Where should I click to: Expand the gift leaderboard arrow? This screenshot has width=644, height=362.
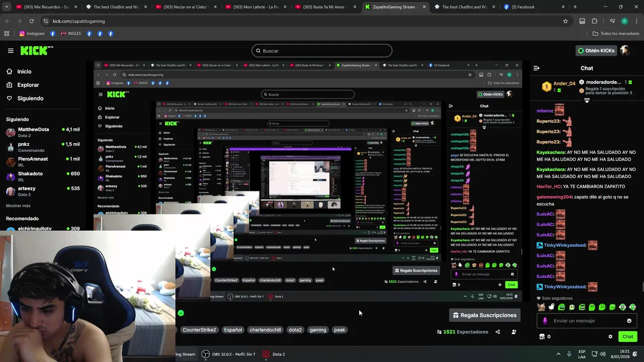tap(587, 101)
